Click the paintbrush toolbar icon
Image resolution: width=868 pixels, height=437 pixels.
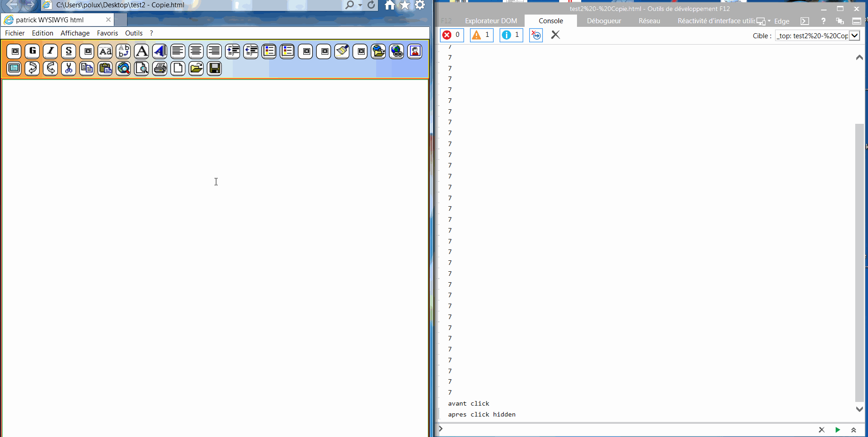(342, 51)
